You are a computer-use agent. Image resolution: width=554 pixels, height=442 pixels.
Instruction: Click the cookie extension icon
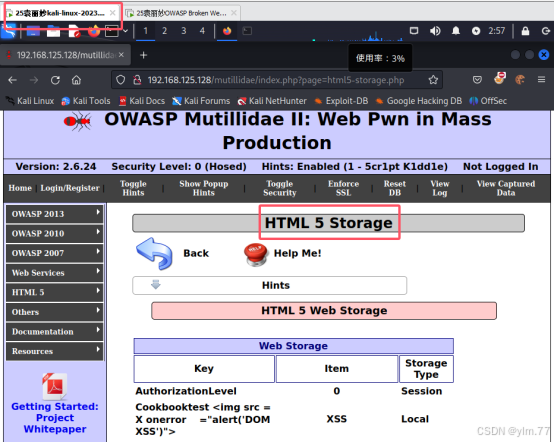pos(520,80)
